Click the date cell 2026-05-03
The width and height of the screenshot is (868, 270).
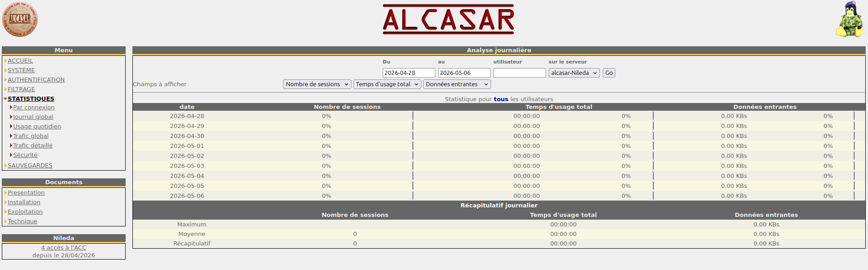click(x=187, y=166)
